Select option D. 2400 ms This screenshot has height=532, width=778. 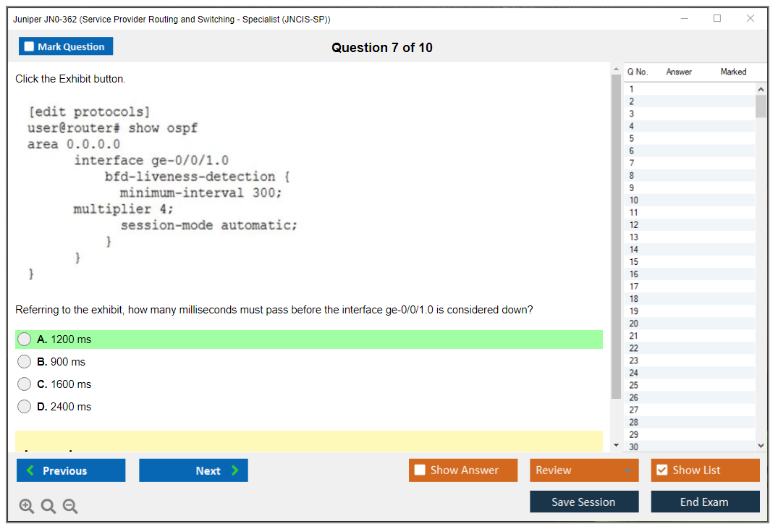click(25, 407)
